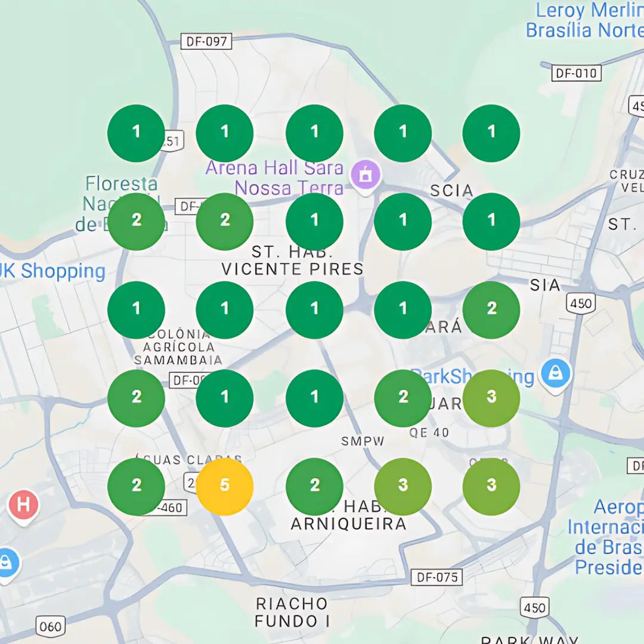Click the SAMAMBAIA label text
644x644 pixels.
click(178, 360)
